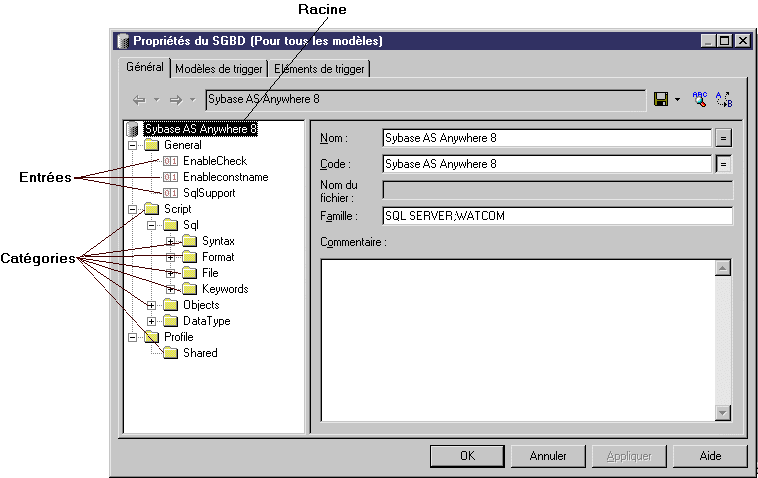The image size is (758, 478).
Task: Open the find (ABC magnifier) tool
Action: point(699,100)
